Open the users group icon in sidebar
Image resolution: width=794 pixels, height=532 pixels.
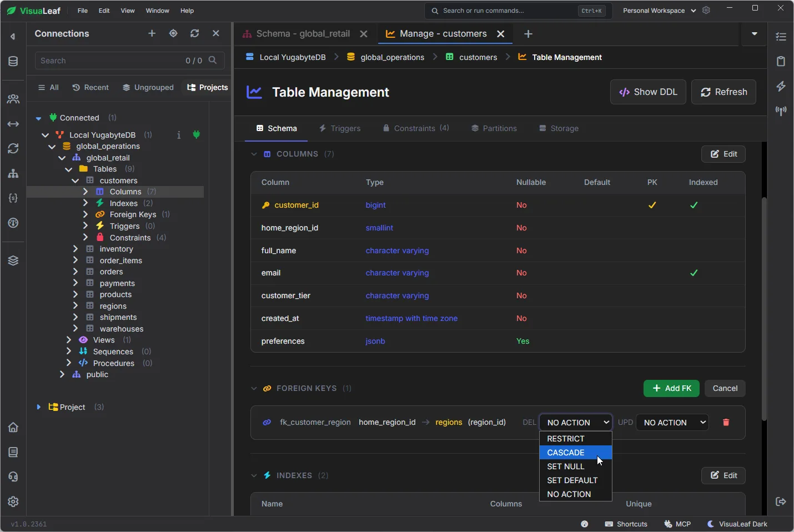point(13,99)
